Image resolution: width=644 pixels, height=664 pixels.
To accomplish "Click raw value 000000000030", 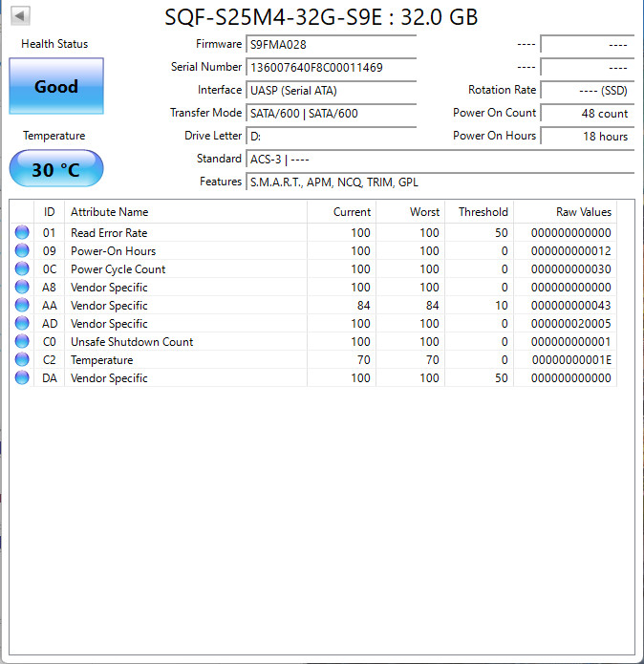I will coord(570,269).
